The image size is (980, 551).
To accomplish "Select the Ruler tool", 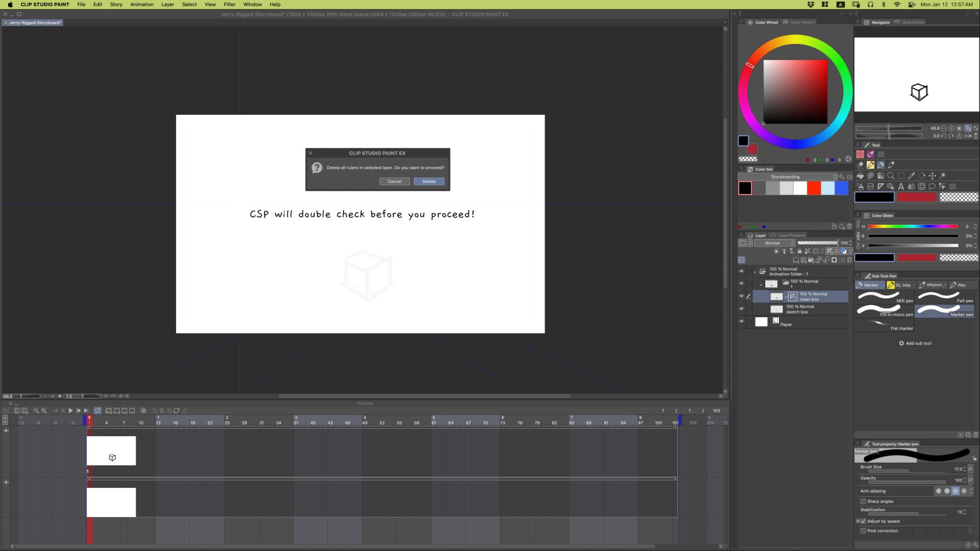I will click(x=881, y=187).
